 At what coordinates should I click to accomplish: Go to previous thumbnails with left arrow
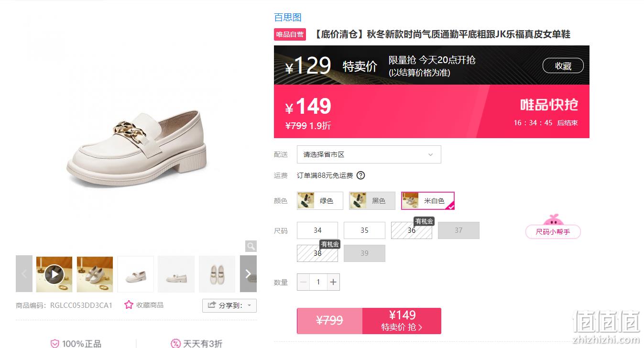[24, 274]
